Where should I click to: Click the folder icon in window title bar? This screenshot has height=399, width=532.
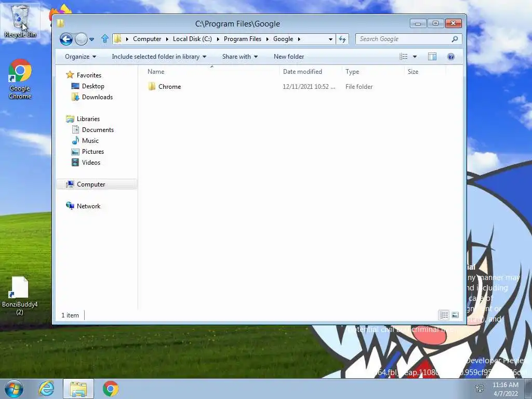click(61, 23)
